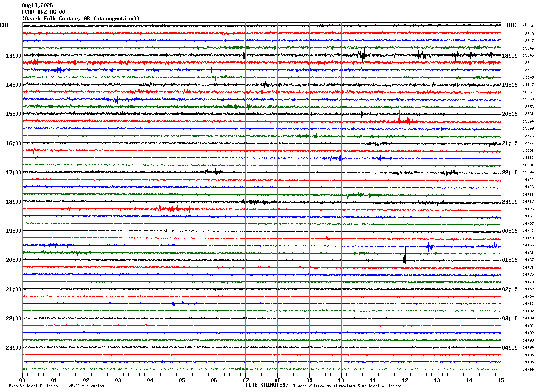
Task: Click the TIME (MINUTES) axis title
Action: coord(267,385)
